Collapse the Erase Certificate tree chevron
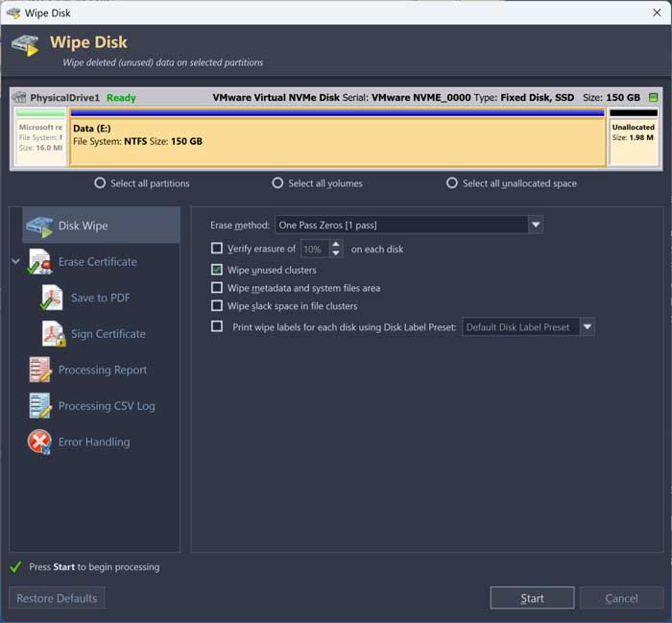This screenshot has width=672, height=623. tap(16, 261)
